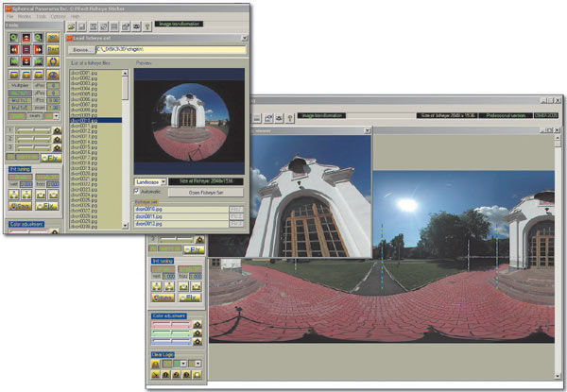
Task: Open the Help menu
Action: point(75,17)
